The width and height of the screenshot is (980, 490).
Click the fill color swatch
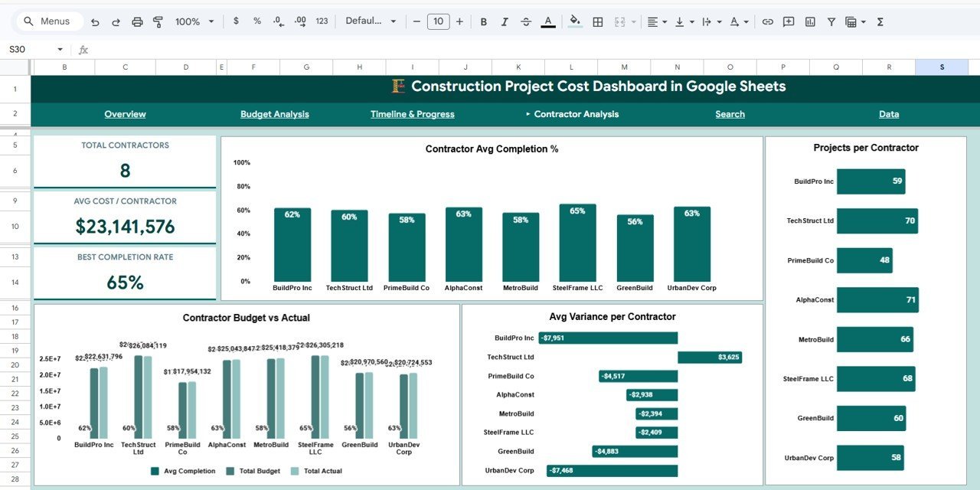pyautogui.click(x=575, y=21)
